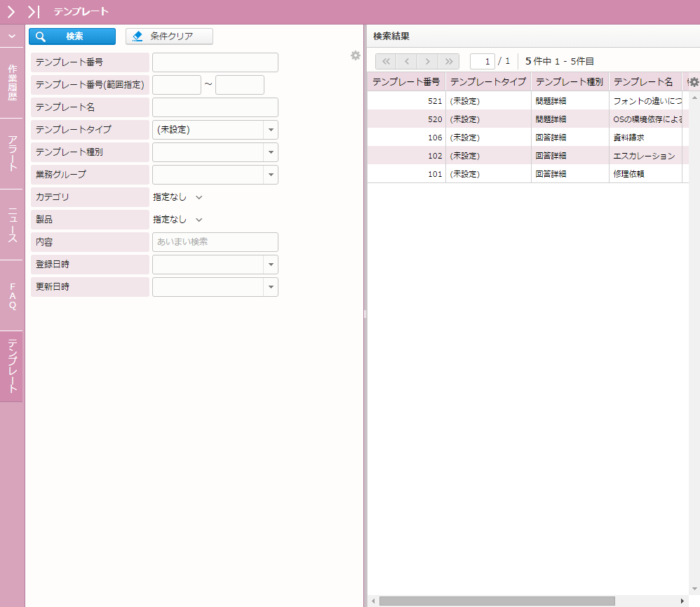Click the chevron-with-bar icon in header
The image size is (700, 607).
click(33, 12)
